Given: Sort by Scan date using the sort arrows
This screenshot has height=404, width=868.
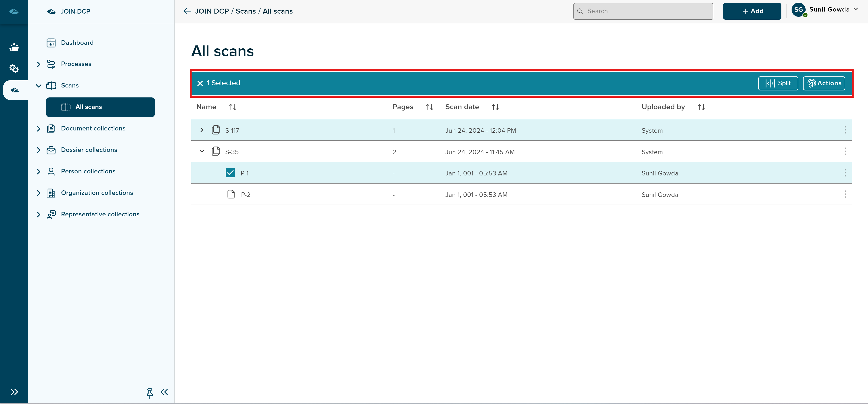Looking at the screenshot, I should (495, 107).
